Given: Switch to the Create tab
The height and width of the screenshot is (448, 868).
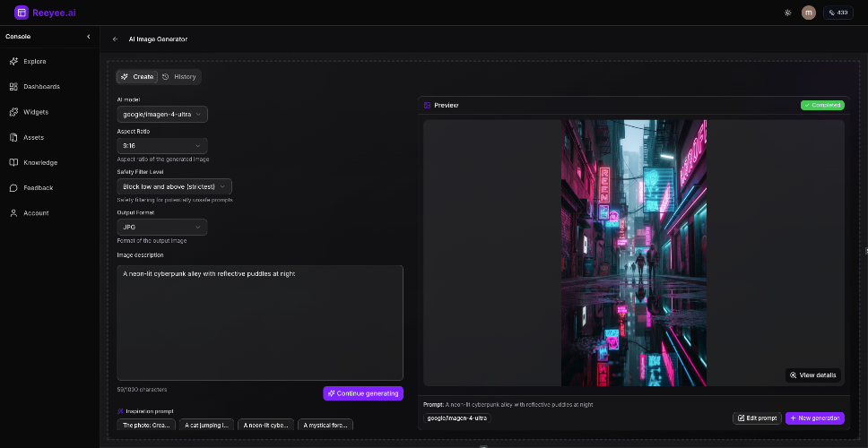Looking at the screenshot, I should click(137, 77).
